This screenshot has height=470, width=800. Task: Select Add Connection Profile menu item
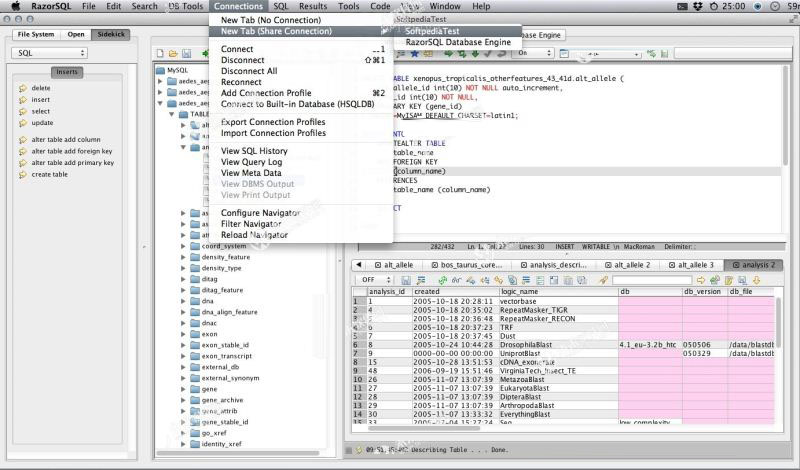301,93
